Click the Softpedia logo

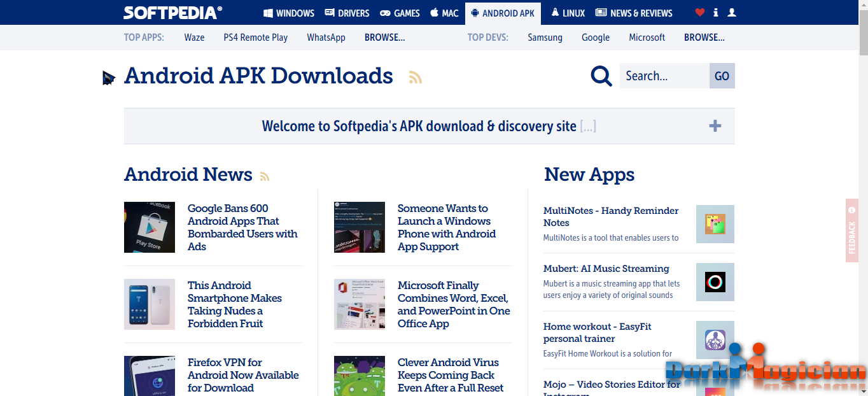(x=173, y=13)
